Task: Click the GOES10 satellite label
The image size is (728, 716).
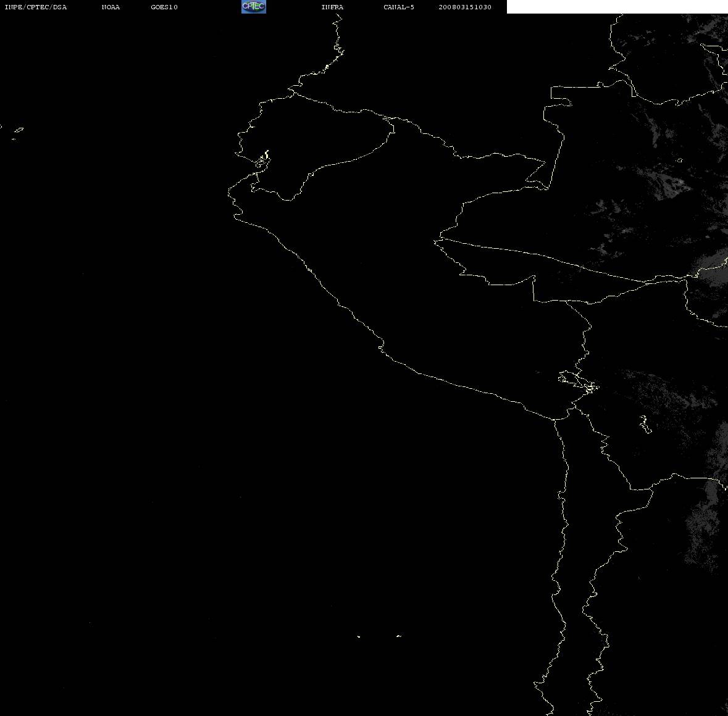Action: coord(164,7)
